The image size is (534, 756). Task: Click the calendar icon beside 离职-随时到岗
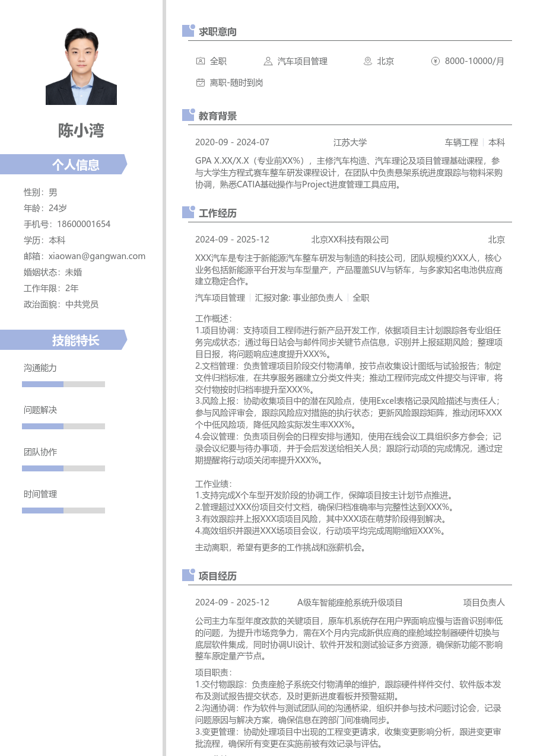(200, 82)
